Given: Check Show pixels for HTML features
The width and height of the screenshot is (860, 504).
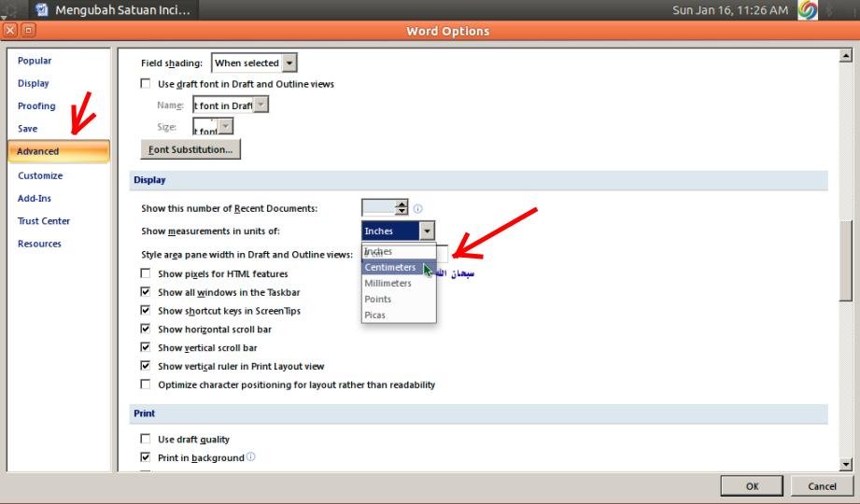Looking at the screenshot, I should coord(146,273).
